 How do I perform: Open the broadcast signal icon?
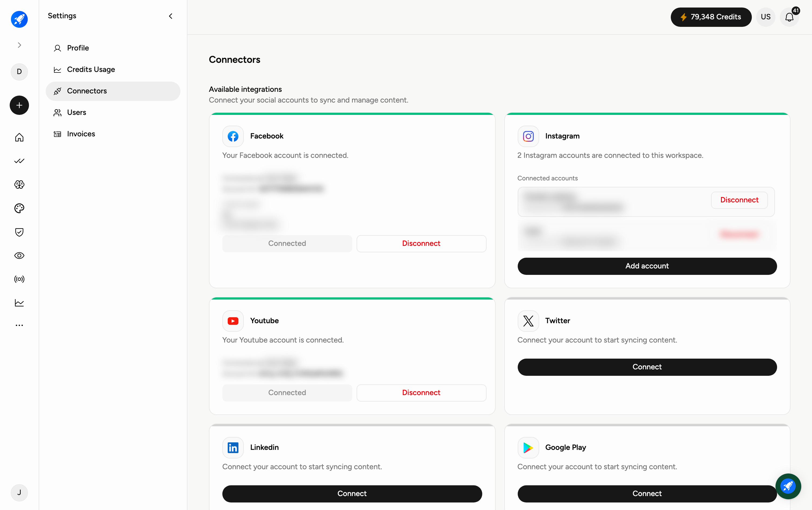(19, 279)
